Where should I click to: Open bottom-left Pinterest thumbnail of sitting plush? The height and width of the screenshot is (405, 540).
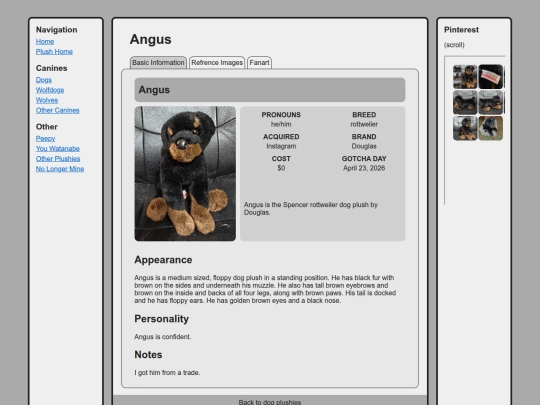(x=465, y=128)
